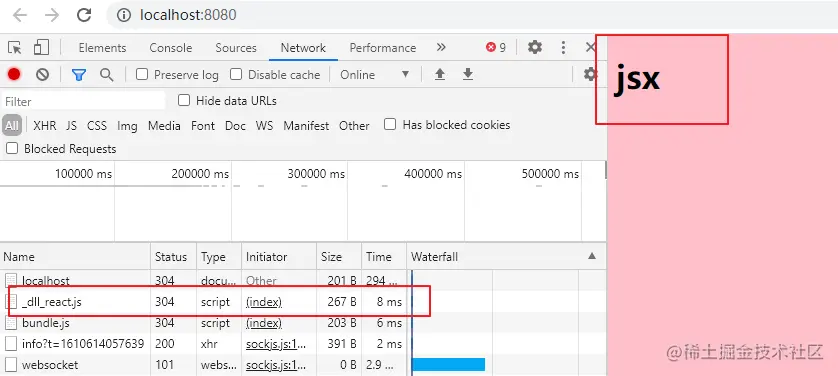Reload the localhost page
The width and height of the screenshot is (838, 376).
click(x=84, y=15)
